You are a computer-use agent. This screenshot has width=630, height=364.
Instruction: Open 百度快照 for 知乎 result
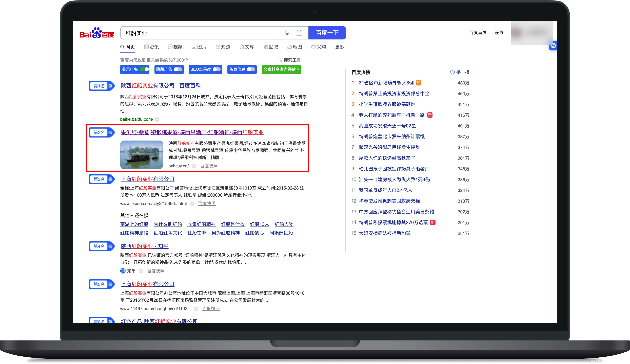pos(156,271)
